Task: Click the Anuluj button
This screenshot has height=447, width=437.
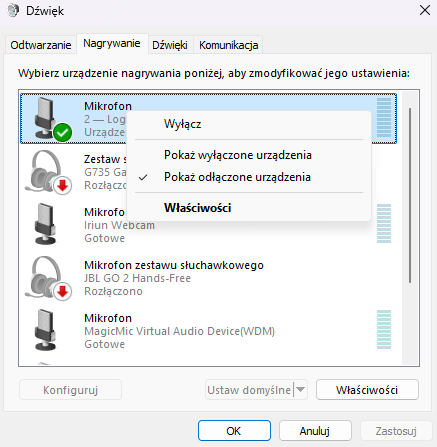Action: pyautogui.click(x=315, y=431)
